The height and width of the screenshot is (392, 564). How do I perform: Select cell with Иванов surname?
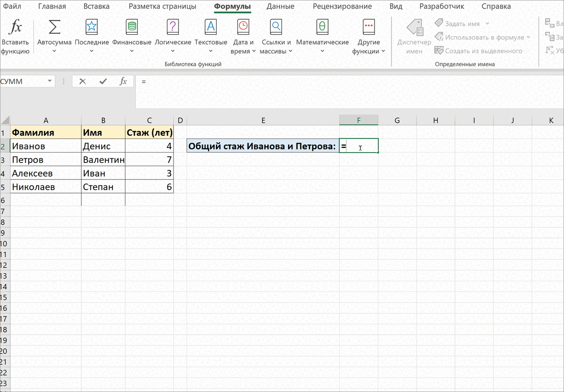click(46, 146)
